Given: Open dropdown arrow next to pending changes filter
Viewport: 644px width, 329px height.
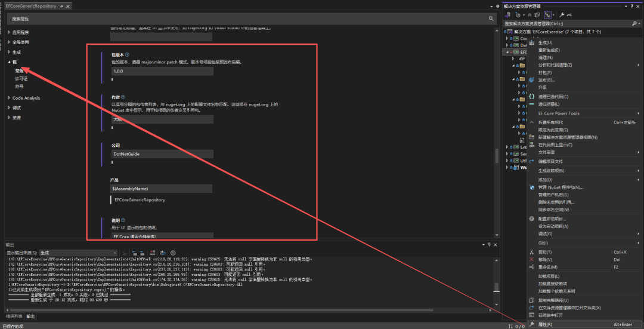Looking at the screenshot, I should pos(524,15).
